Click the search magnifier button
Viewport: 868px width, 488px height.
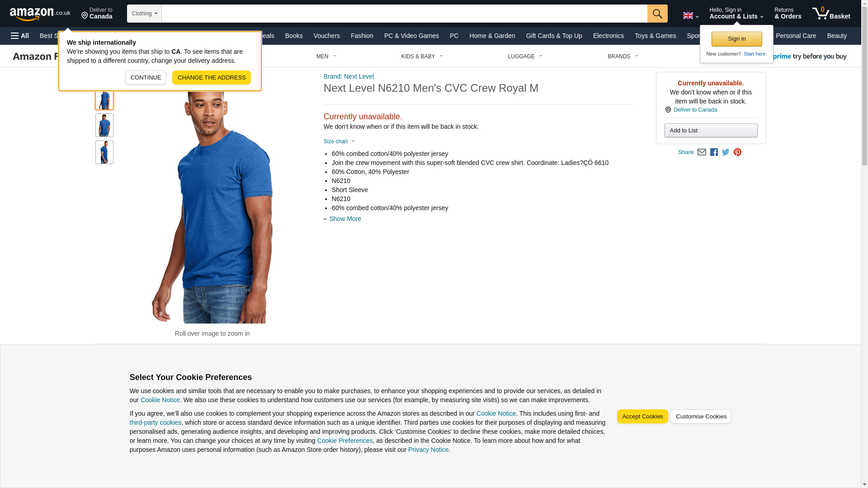click(x=657, y=14)
